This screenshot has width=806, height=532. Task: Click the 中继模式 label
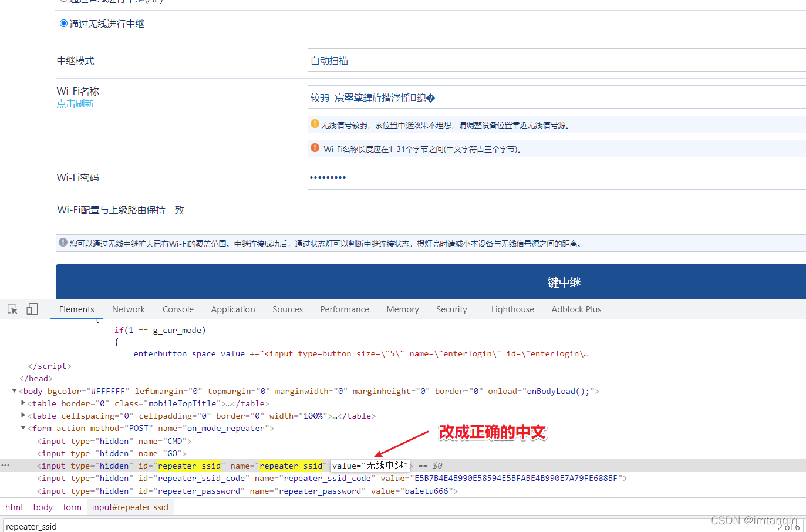tap(75, 61)
